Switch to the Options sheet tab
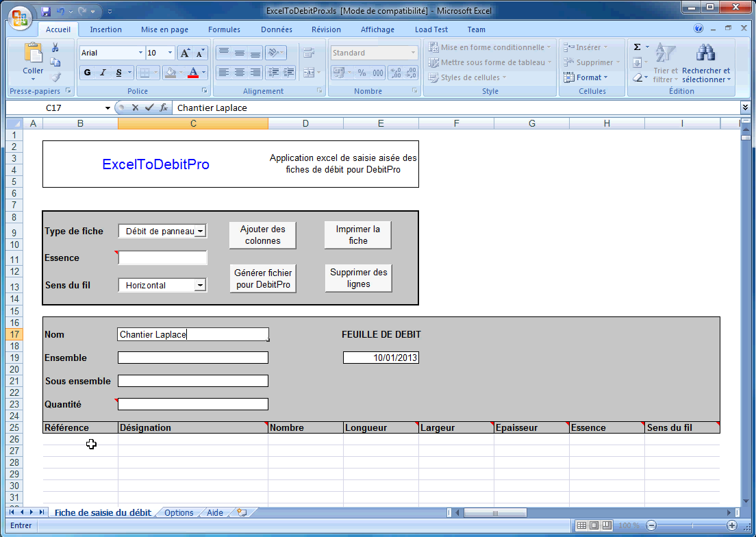 179,512
